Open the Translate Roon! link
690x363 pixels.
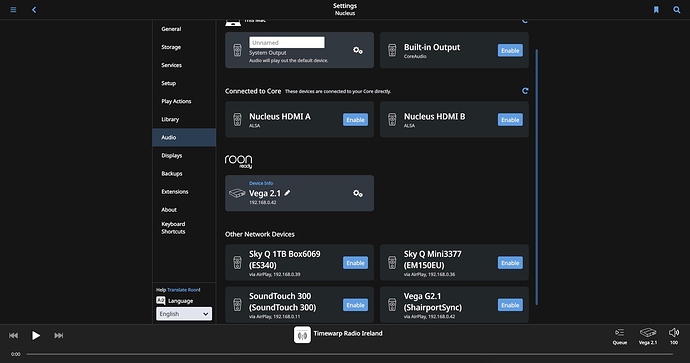184,290
